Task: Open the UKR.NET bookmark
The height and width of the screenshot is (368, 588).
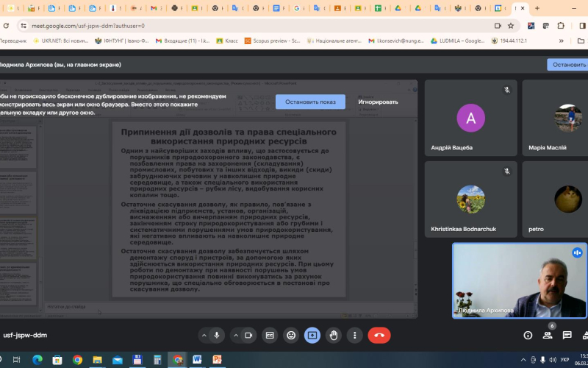Action: click(x=61, y=41)
